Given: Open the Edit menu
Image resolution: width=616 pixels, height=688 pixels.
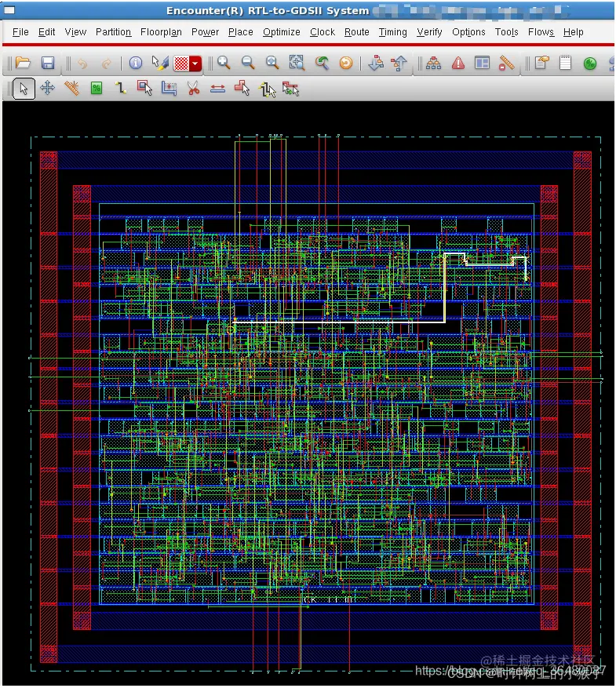Looking at the screenshot, I should pos(46,32).
